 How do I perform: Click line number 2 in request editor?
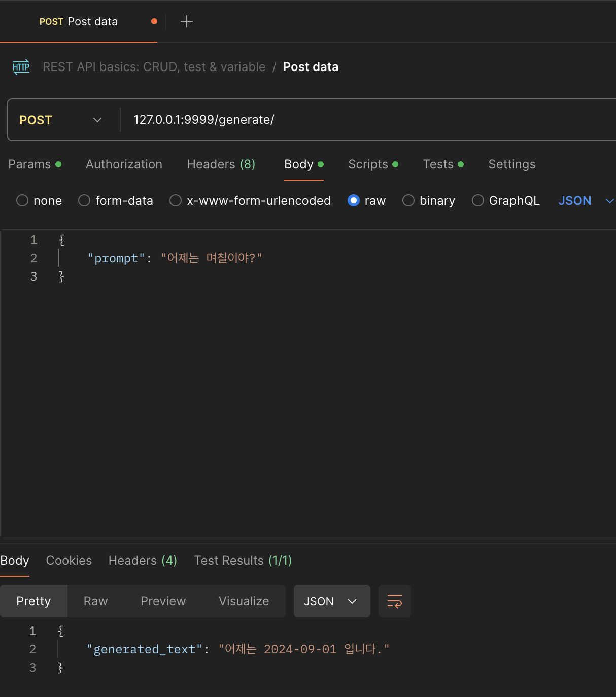(33, 258)
